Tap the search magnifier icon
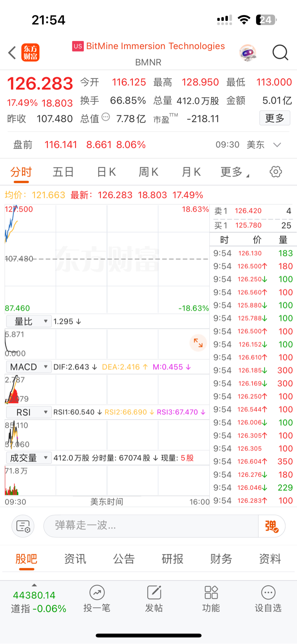This screenshot has width=297, height=644. coord(280,53)
